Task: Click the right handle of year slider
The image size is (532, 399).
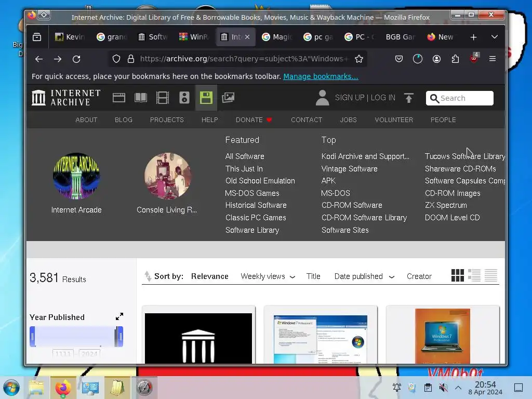Action: tap(119, 337)
